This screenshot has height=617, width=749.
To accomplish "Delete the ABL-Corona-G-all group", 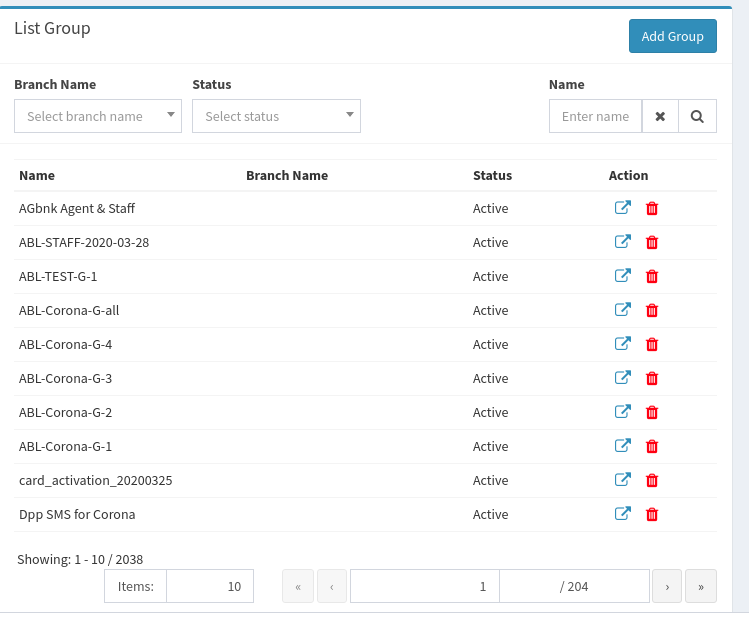I will click(652, 310).
